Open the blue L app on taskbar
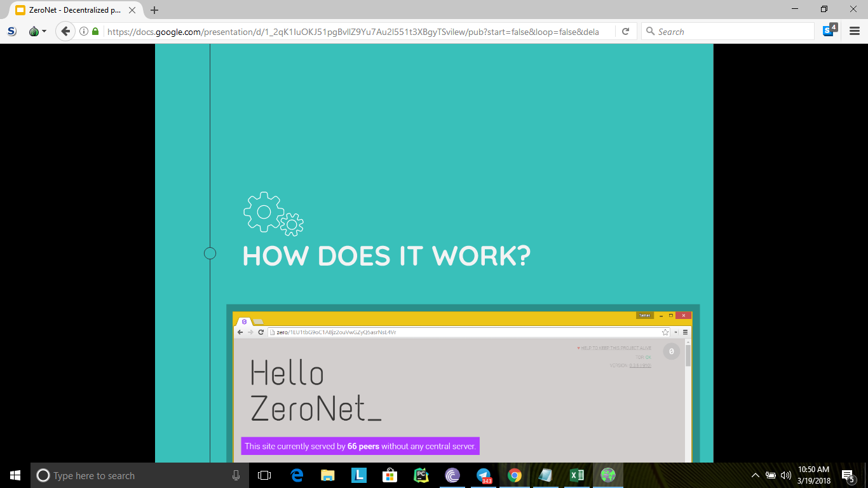Screen dimensions: 868x488 tap(358, 475)
